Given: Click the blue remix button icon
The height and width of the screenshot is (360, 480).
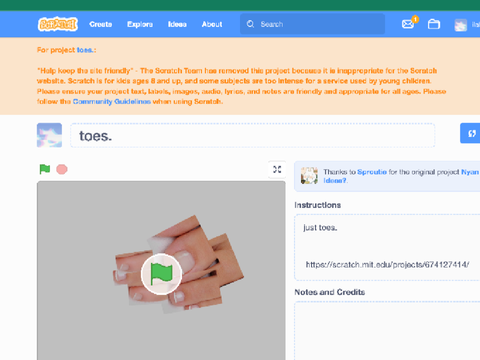Looking at the screenshot, I should 471,133.
